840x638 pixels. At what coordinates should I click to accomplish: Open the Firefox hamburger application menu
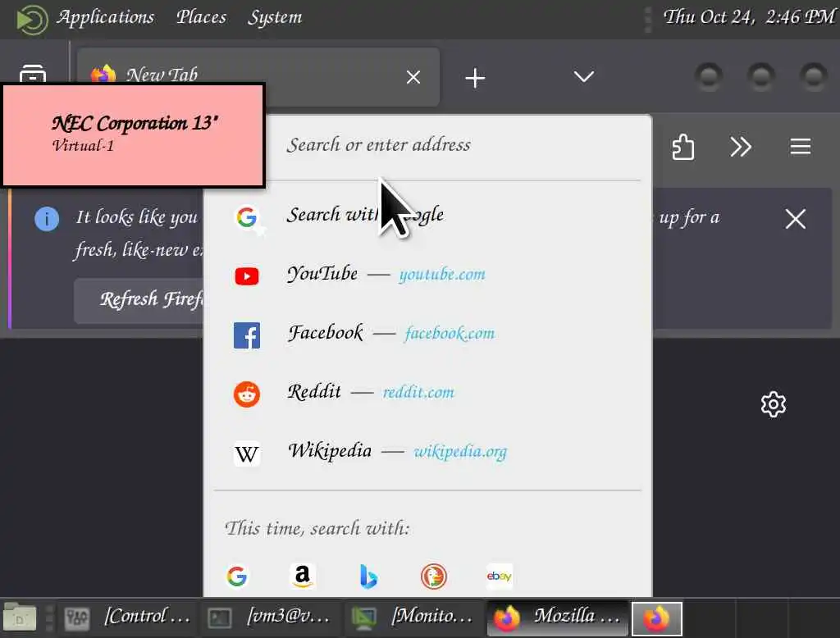[x=801, y=147]
